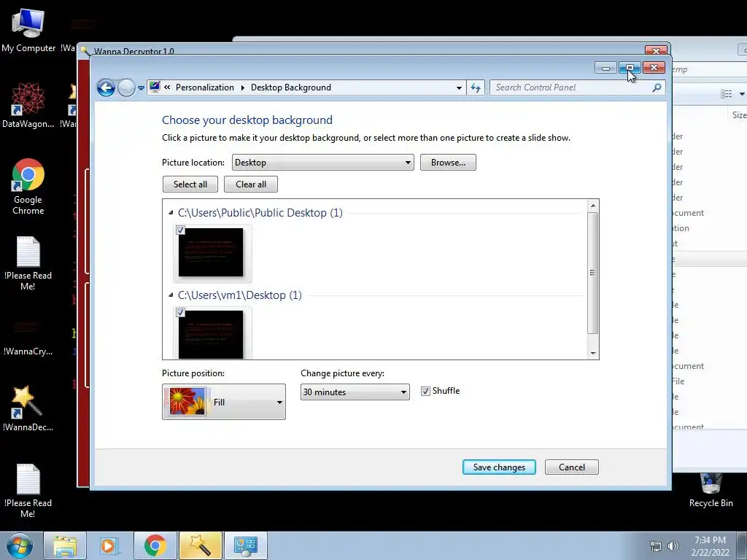Select the Recycle Bin icon
Screen dimensions: 747x560
pyautogui.click(x=711, y=491)
